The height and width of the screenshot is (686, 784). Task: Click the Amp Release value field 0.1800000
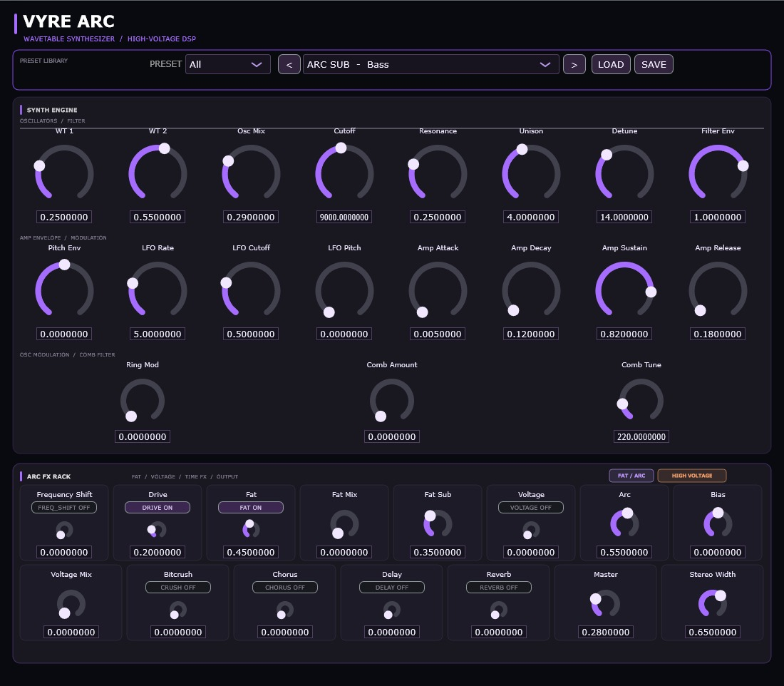pos(718,334)
